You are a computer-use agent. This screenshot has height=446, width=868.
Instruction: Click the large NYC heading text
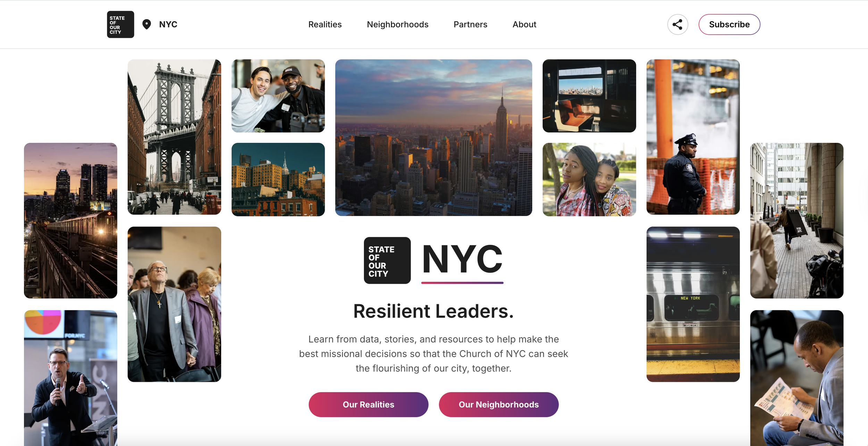462,259
